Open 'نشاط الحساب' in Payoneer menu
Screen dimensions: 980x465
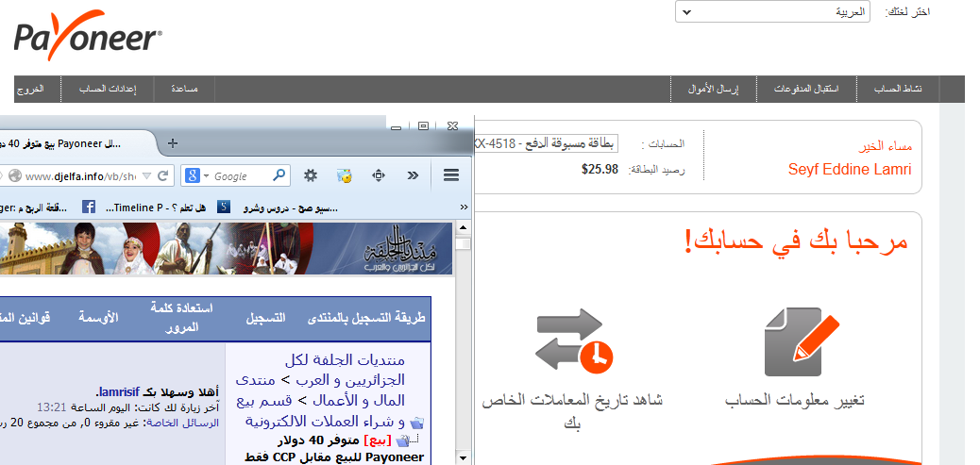coord(898,90)
